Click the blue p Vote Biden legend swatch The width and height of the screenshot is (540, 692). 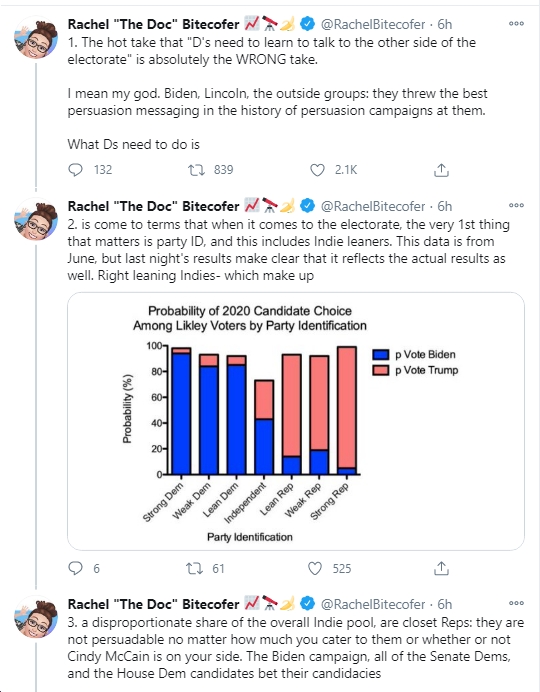381,354
